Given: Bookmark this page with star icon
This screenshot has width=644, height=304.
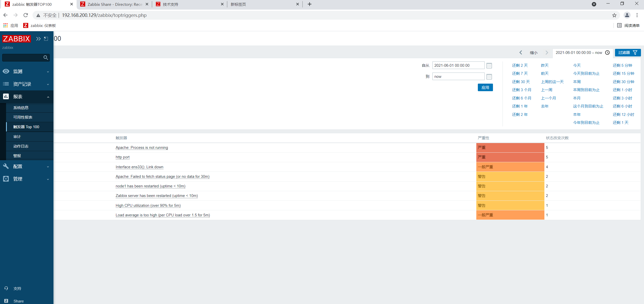Looking at the screenshot, I should pyautogui.click(x=614, y=15).
